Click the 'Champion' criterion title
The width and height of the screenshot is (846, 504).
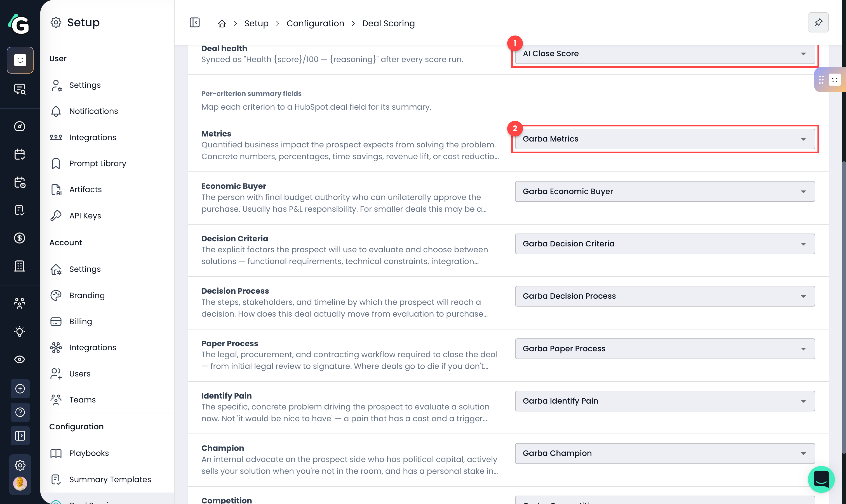coord(222,448)
